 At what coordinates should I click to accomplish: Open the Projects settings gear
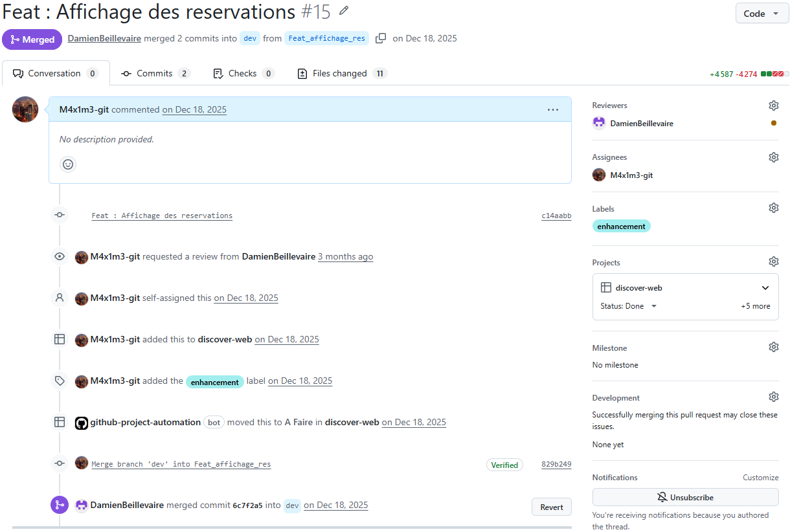774,261
